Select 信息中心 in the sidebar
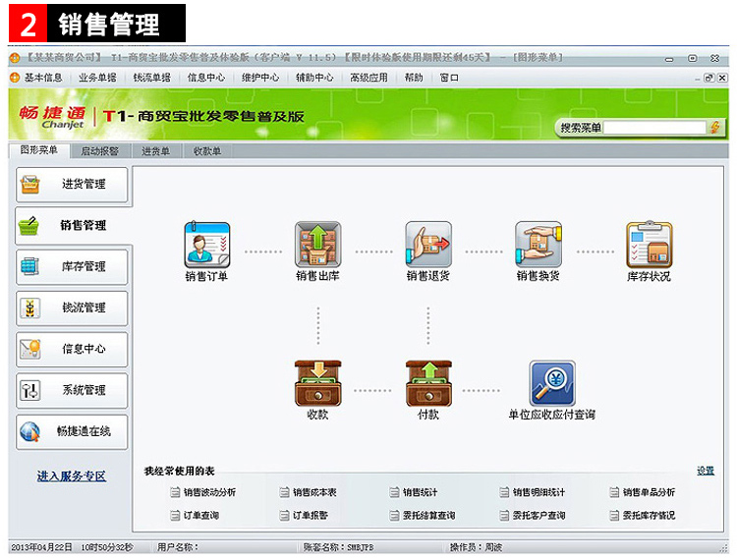The image size is (737, 560). pos(72,349)
